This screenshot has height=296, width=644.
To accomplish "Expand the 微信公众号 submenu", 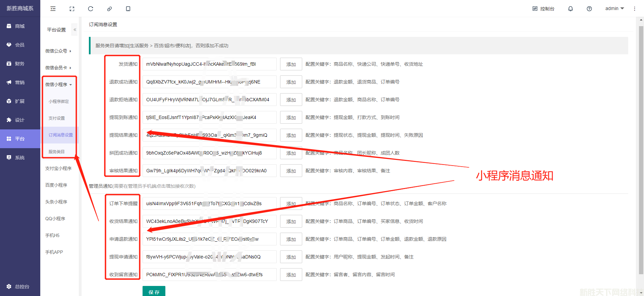I will click(58, 51).
